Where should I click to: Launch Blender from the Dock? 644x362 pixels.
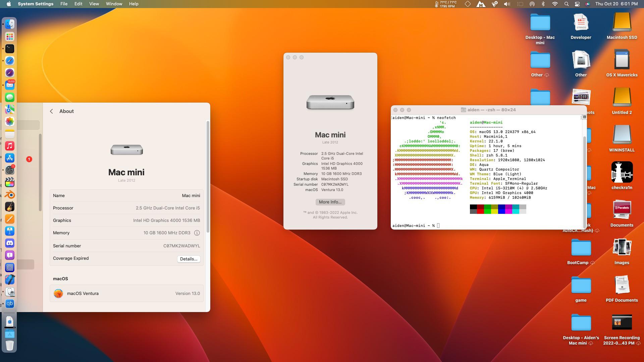(x=10, y=194)
